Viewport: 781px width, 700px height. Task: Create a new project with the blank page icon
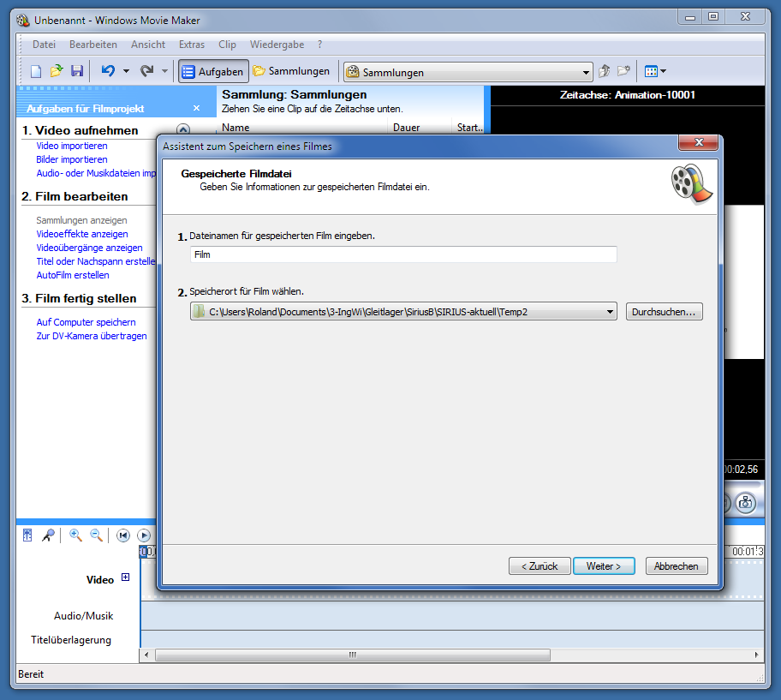coord(36,71)
